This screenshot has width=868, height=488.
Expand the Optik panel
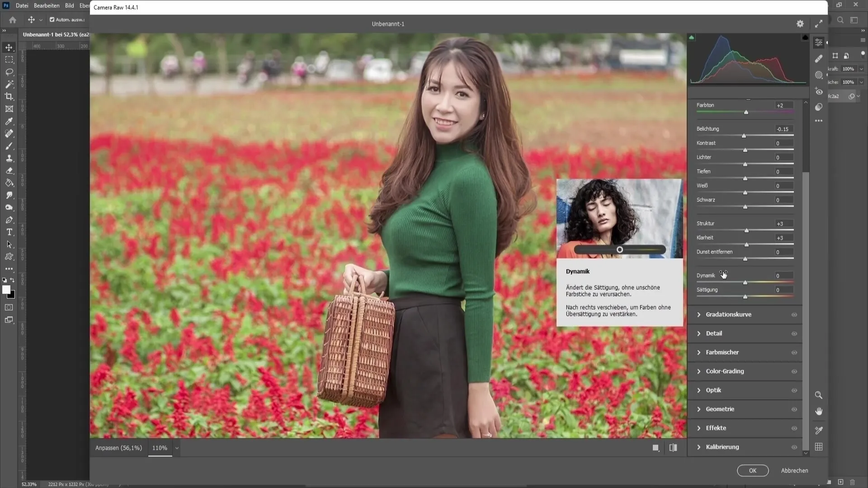699,390
